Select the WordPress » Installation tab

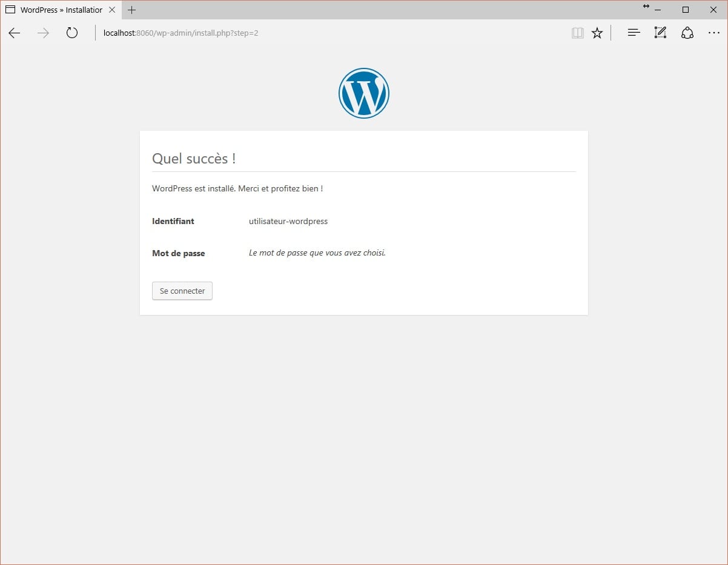[61, 10]
